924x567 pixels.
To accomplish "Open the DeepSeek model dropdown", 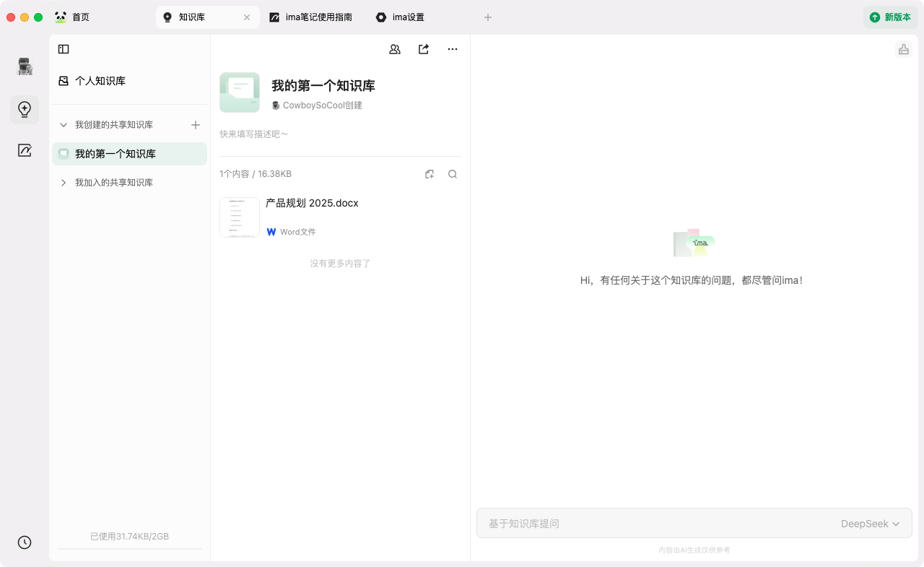I will 870,524.
